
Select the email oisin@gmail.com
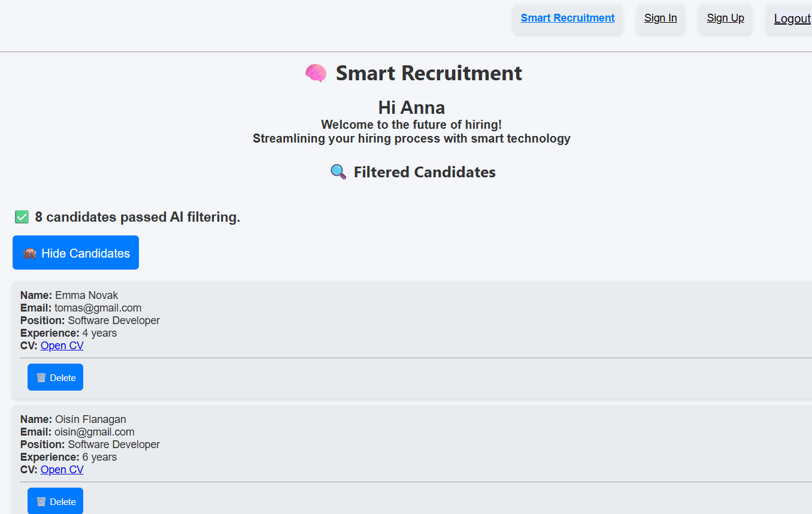tap(94, 432)
